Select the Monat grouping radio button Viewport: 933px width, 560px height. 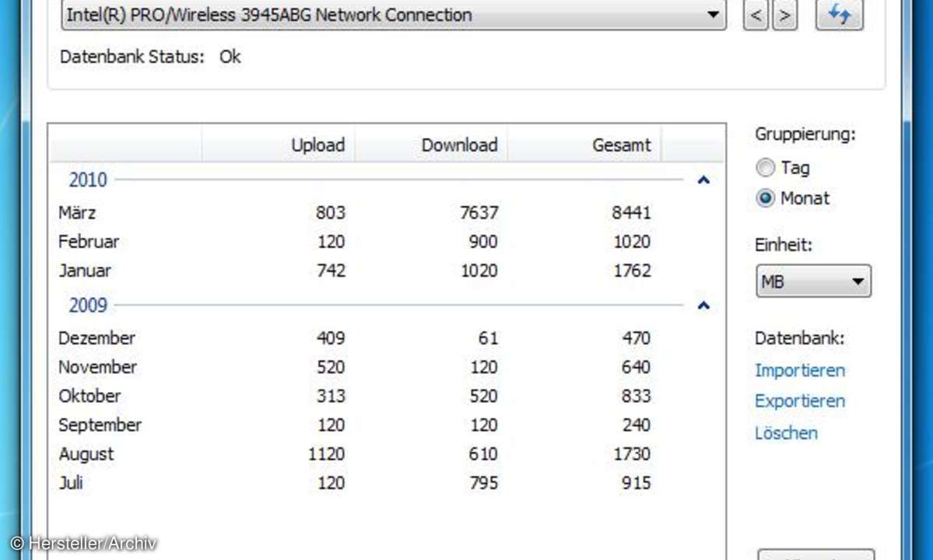click(x=765, y=198)
